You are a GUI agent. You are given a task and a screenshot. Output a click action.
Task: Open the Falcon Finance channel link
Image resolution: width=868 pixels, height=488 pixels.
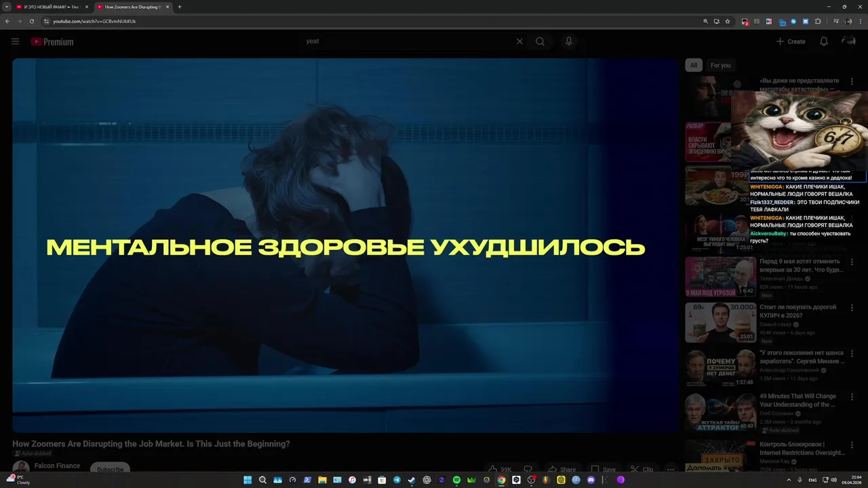click(57, 466)
